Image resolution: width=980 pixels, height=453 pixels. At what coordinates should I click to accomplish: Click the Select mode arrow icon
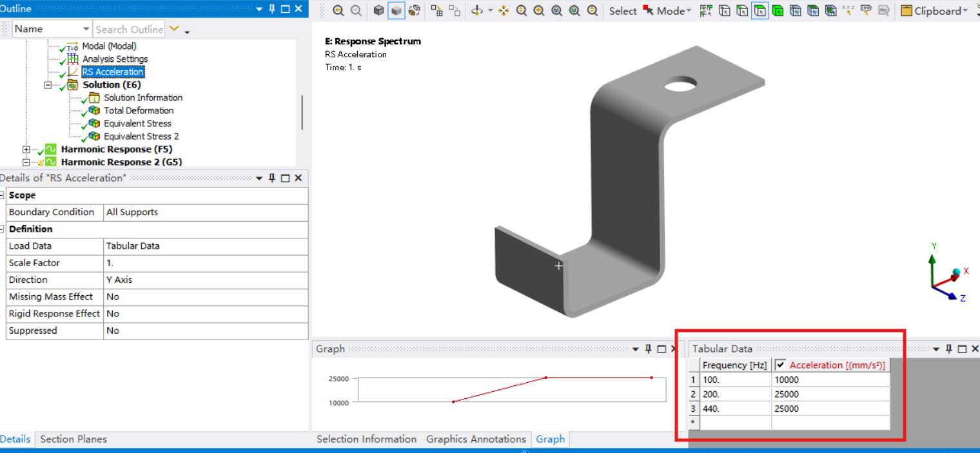(x=648, y=11)
